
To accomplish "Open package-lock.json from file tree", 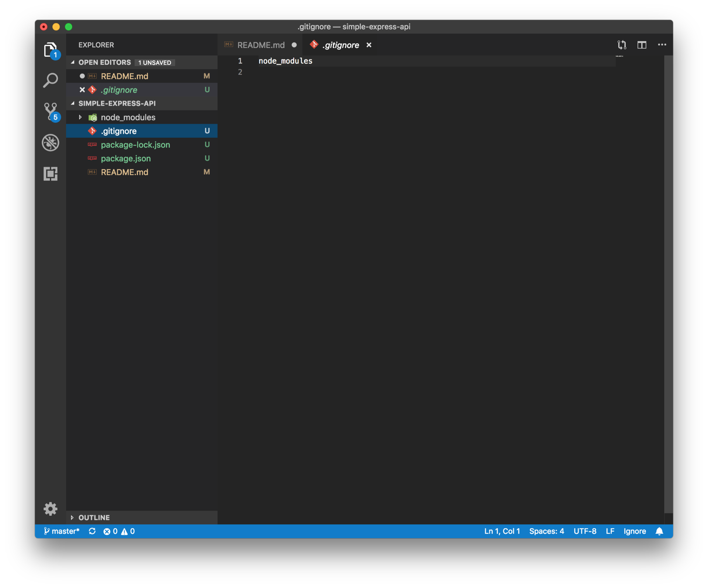I will 135,145.
